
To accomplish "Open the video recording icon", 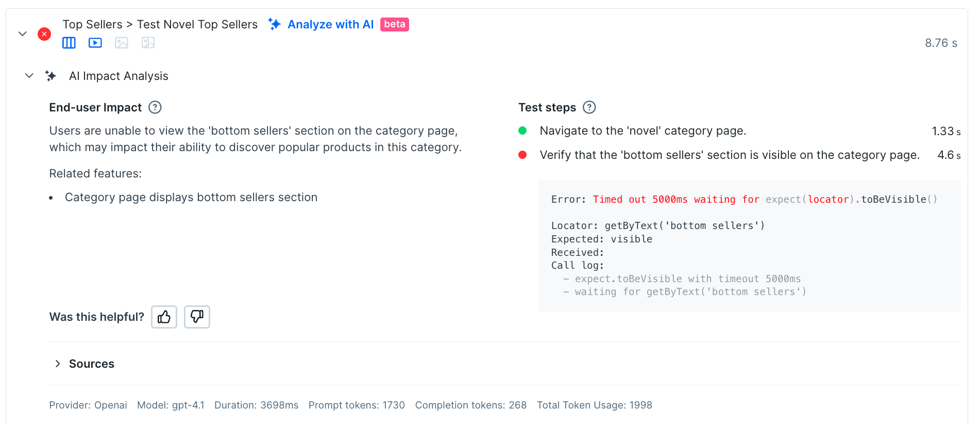I will click(x=95, y=43).
